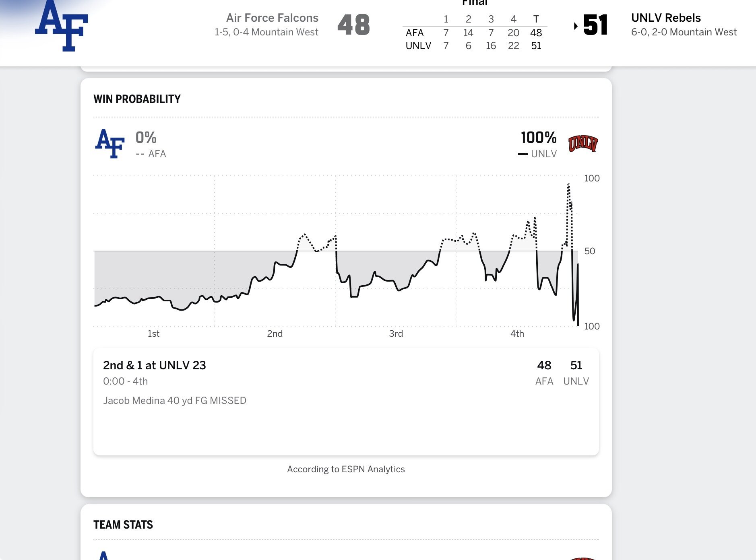Viewport: 756px width, 560px height.
Task: Click the Team Stats section heading
Action: point(123,525)
